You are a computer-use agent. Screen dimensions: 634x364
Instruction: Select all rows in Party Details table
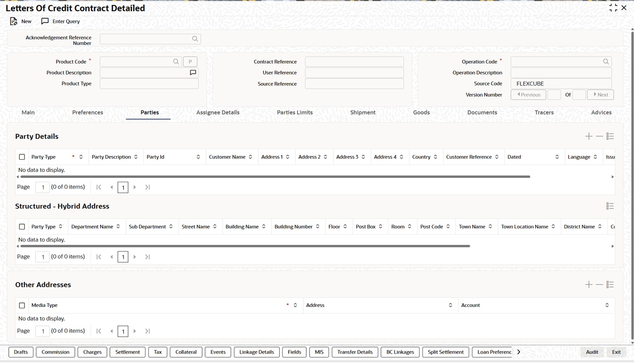[22, 157]
